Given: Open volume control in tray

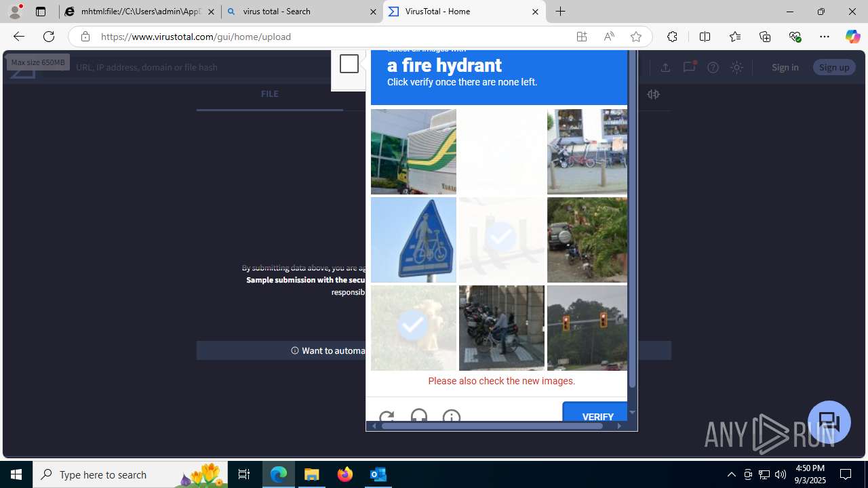Looking at the screenshot, I should (780, 474).
